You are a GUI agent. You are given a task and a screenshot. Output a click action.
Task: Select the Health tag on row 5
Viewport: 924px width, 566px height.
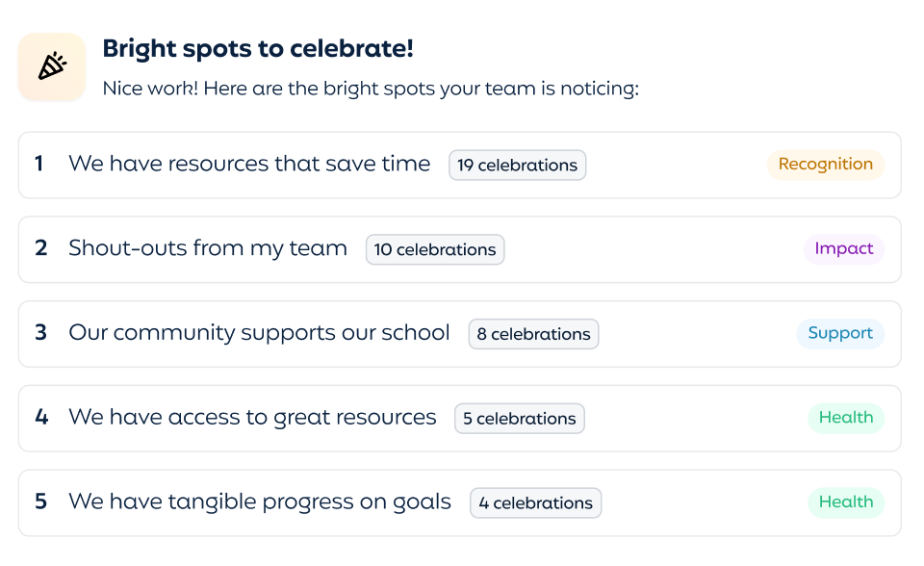pos(845,502)
